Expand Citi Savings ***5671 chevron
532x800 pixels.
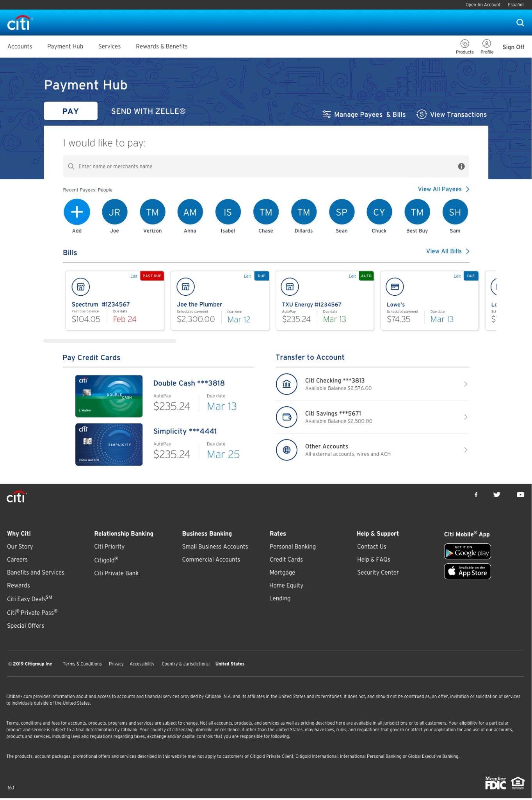(465, 417)
